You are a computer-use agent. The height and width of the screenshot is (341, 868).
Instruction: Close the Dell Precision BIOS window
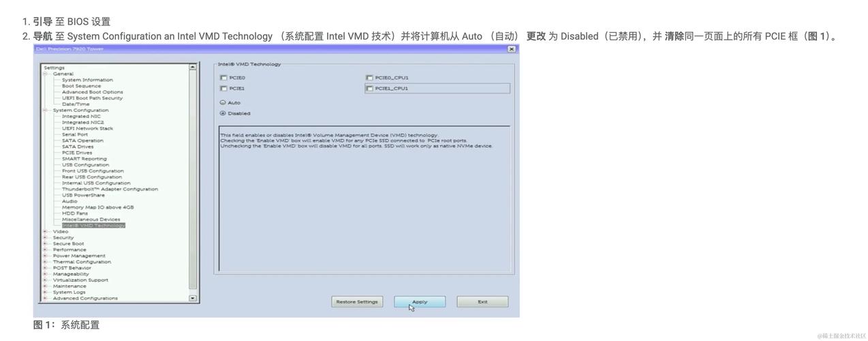(512, 49)
